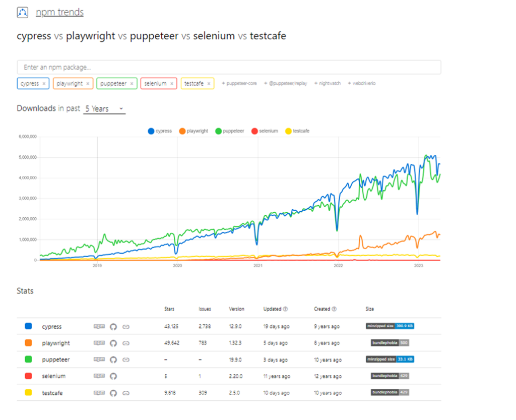Add the suggested webdriverio package
This screenshot has height=420, width=516.
(361, 84)
